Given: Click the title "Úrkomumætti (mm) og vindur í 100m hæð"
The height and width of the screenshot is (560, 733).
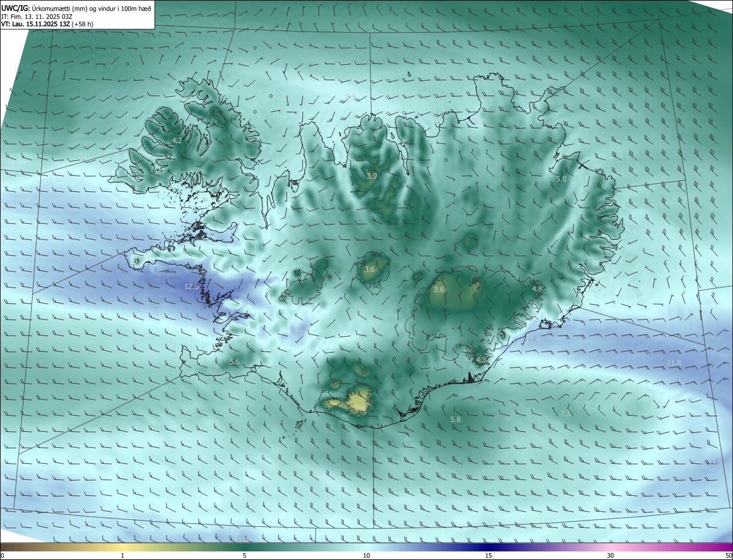Looking at the screenshot, I should point(91,8).
